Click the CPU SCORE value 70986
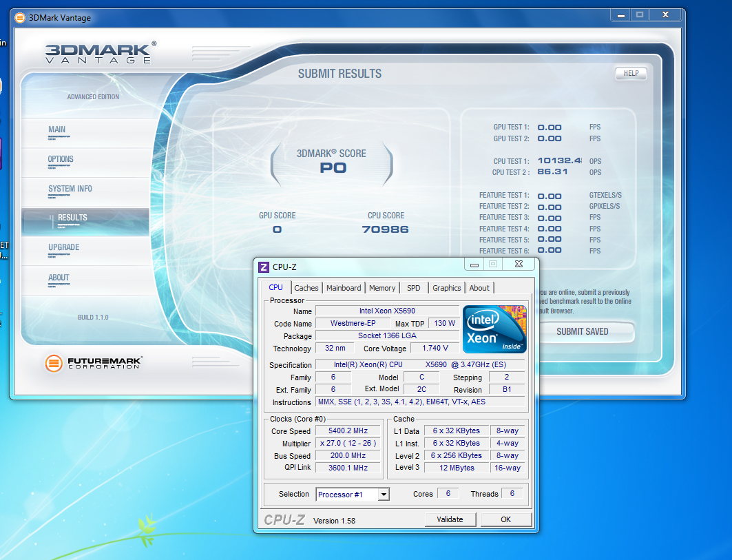Image resolution: width=732 pixels, height=560 pixels. [385, 229]
